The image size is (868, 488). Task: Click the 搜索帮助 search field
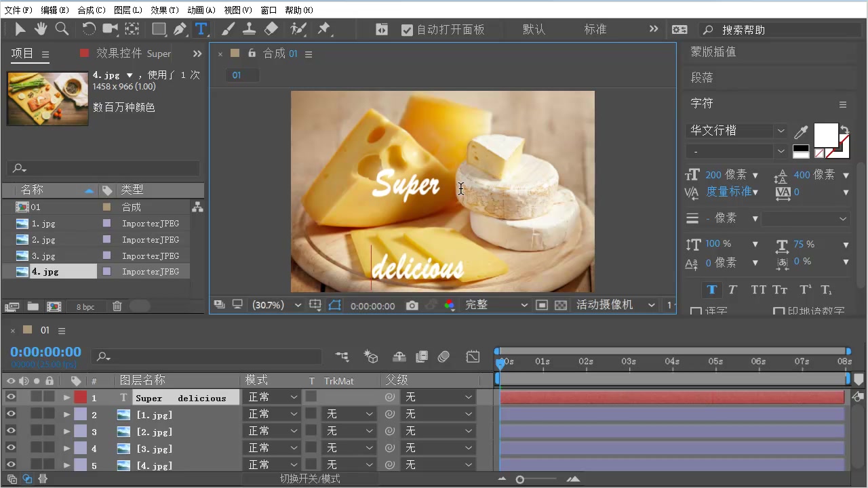[x=781, y=30]
